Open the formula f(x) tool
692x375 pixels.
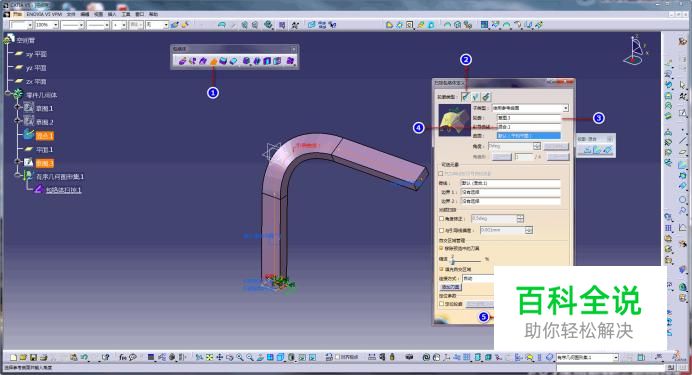click(x=123, y=357)
